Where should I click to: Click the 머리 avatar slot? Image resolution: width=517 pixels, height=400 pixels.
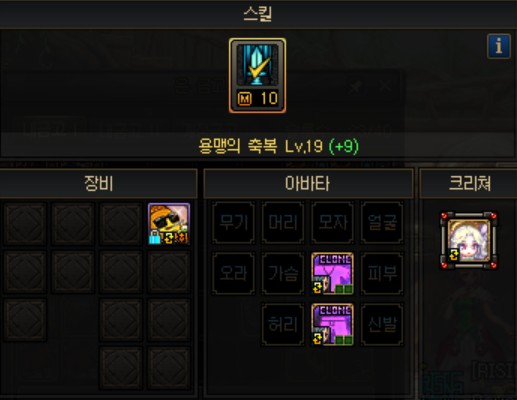[x=283, y=222]
